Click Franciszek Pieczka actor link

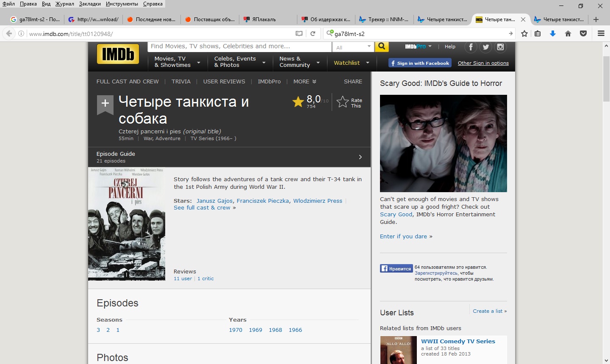coord(263,201)
